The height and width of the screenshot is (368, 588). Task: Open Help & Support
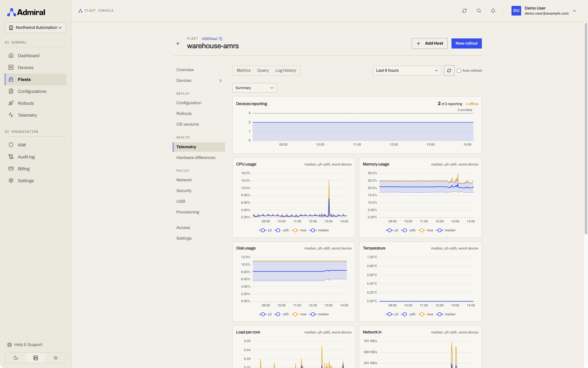pos(25,345)
